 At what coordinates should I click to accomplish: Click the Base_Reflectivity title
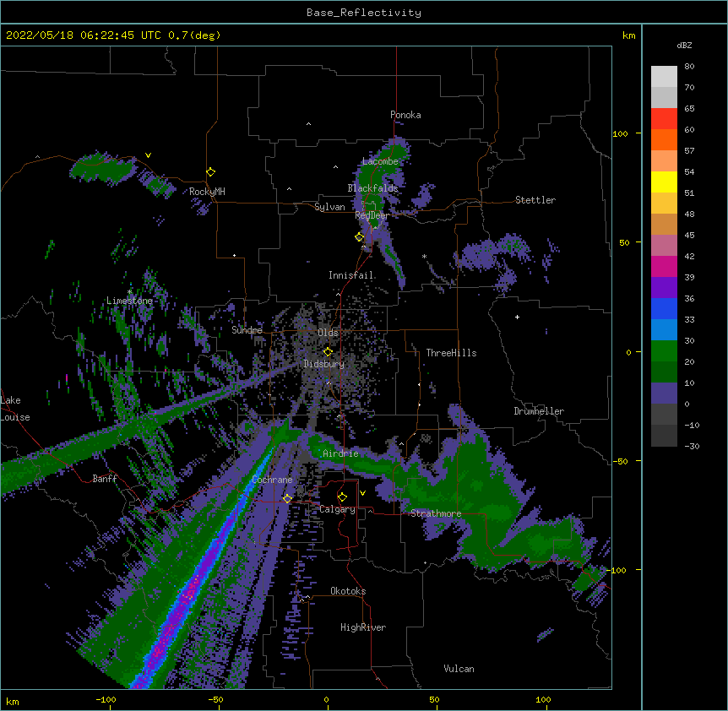point(364,13)
